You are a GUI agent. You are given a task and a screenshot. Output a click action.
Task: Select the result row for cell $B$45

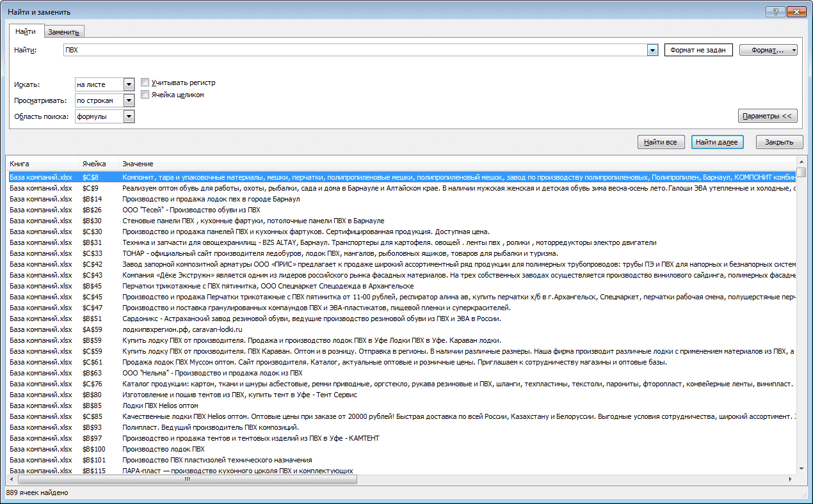coord(402,286)
